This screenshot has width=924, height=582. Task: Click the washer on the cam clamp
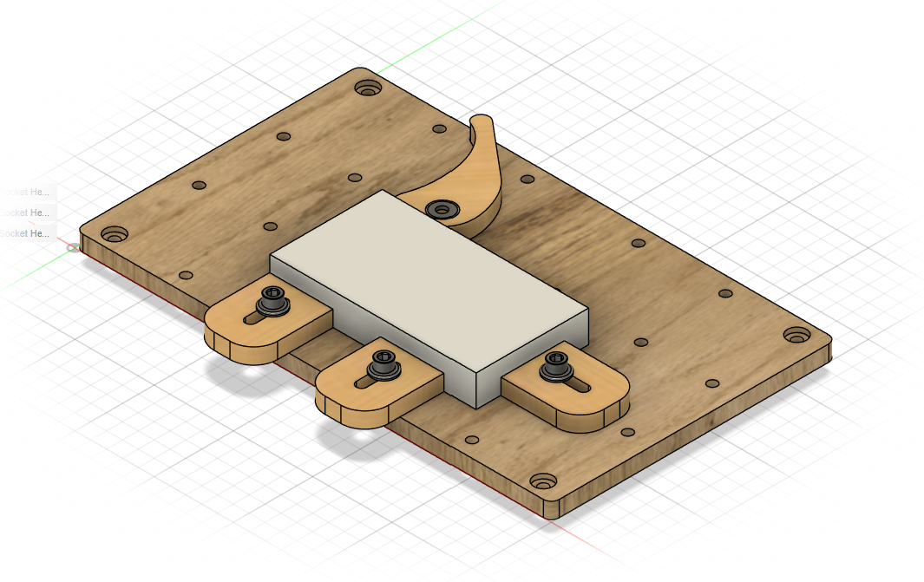444,209
